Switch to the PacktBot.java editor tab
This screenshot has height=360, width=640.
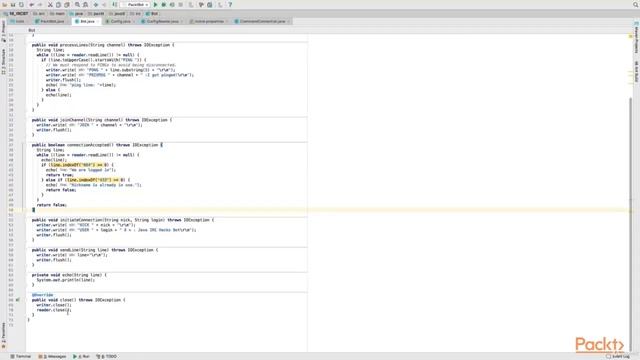click(50, 21)
